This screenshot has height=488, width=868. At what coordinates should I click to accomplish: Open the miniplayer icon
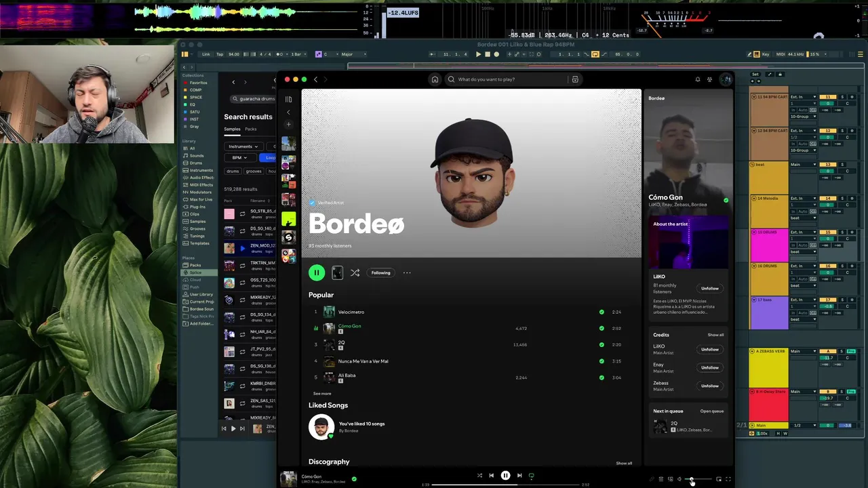point(719,479)
